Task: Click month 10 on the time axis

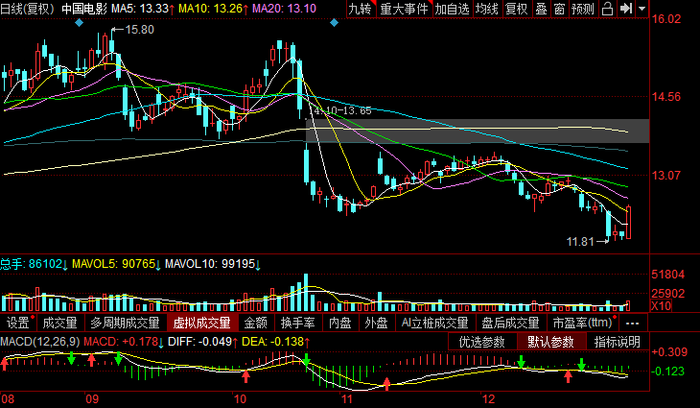Action: coord(240,399)
